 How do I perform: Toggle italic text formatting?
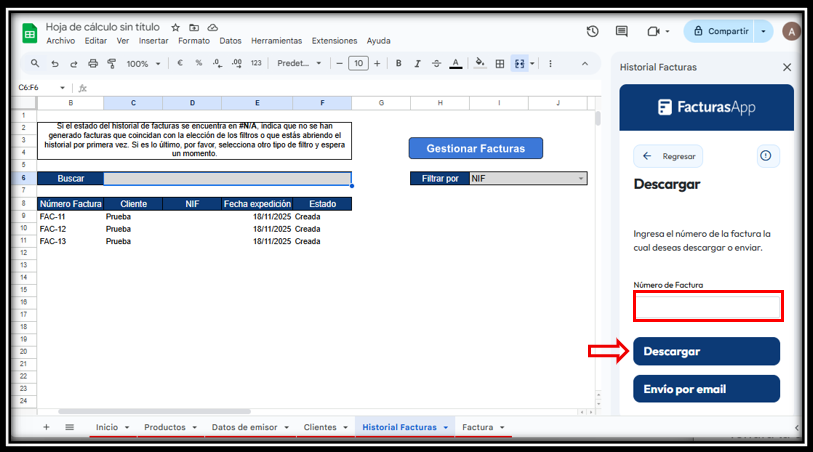tap(417, 63)
